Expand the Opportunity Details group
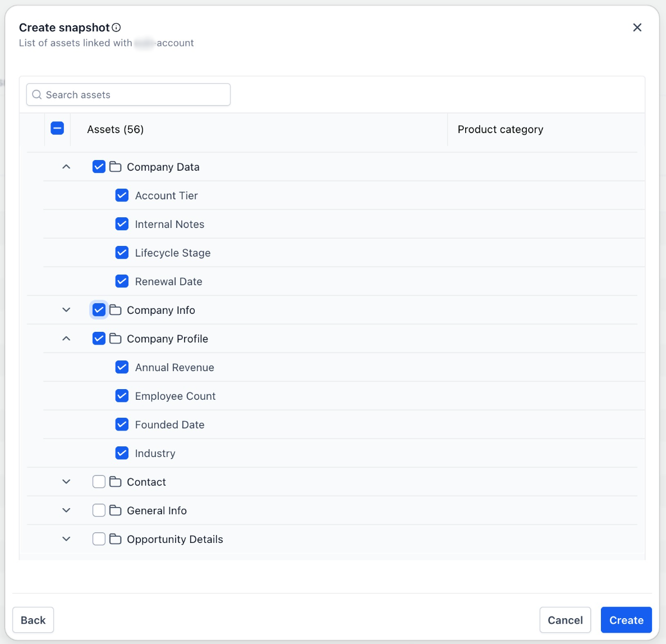This screenshot has width=666, height=644. point(66,539)
